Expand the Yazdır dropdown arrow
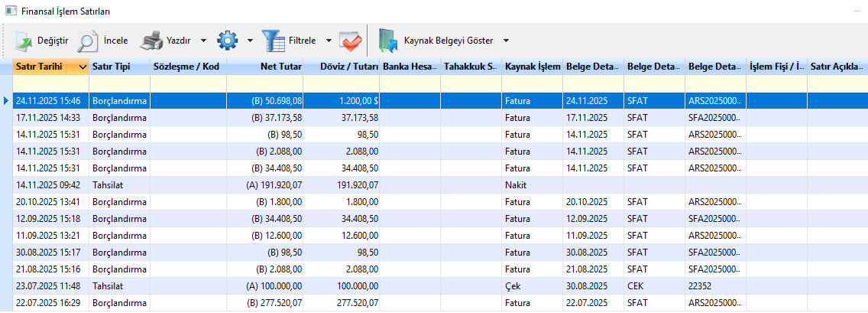The width and height of the screenshot is (868, 313). click(x=203, y=41)
